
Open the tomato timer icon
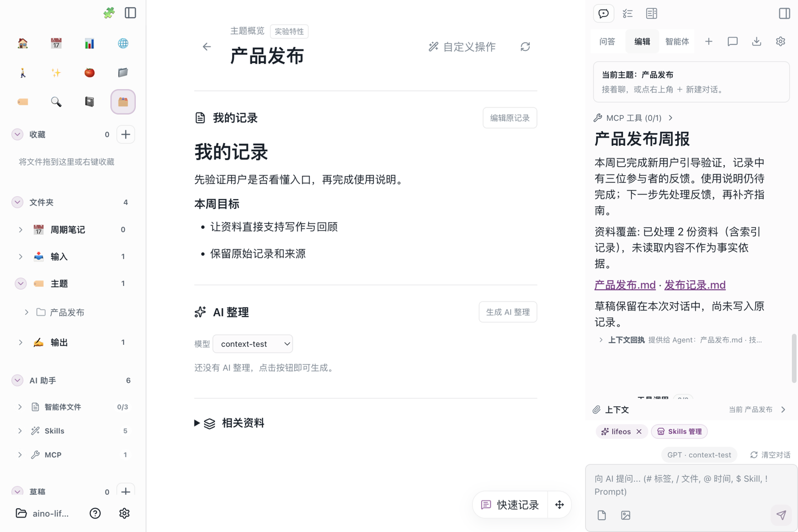[x=89, y=73]
